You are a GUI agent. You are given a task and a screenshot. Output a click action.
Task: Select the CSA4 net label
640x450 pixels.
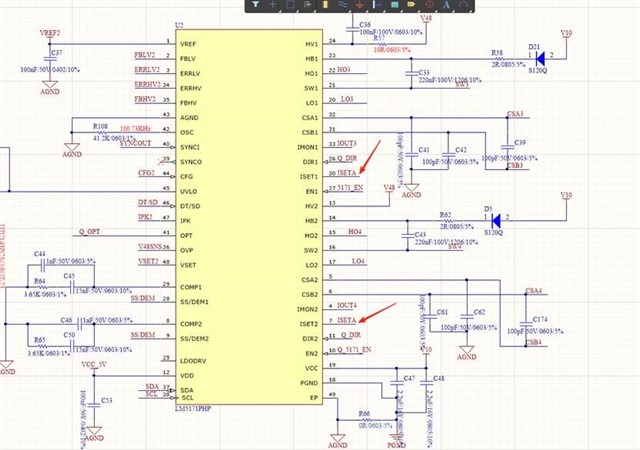click(x=534, y=291)
